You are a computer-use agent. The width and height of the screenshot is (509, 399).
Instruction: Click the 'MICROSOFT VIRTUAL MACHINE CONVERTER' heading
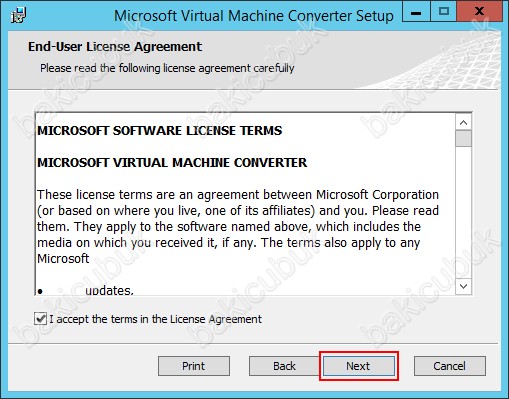click(172, 163)
